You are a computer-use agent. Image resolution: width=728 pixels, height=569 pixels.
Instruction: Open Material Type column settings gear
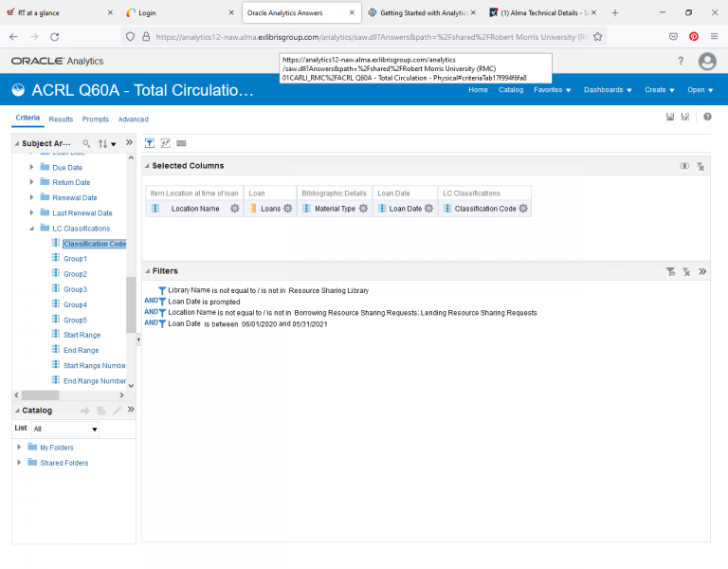(x=364, y=209)
